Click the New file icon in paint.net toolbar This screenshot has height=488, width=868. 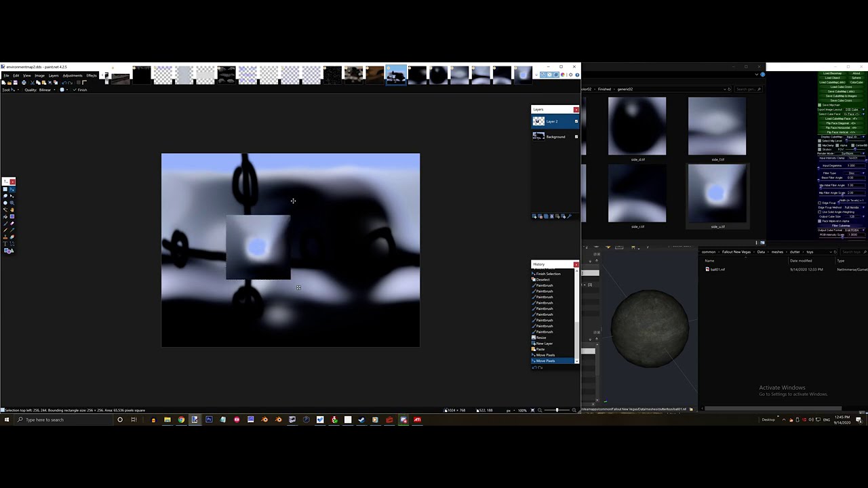tap(3, 83)
